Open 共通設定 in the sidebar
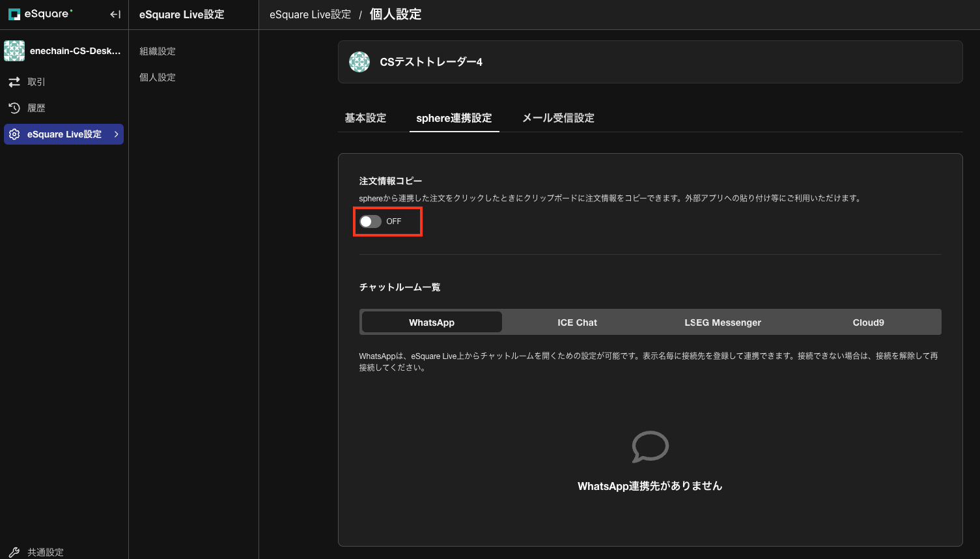The width and height of the screenshot is (980, 559). (x=64, y=552)
